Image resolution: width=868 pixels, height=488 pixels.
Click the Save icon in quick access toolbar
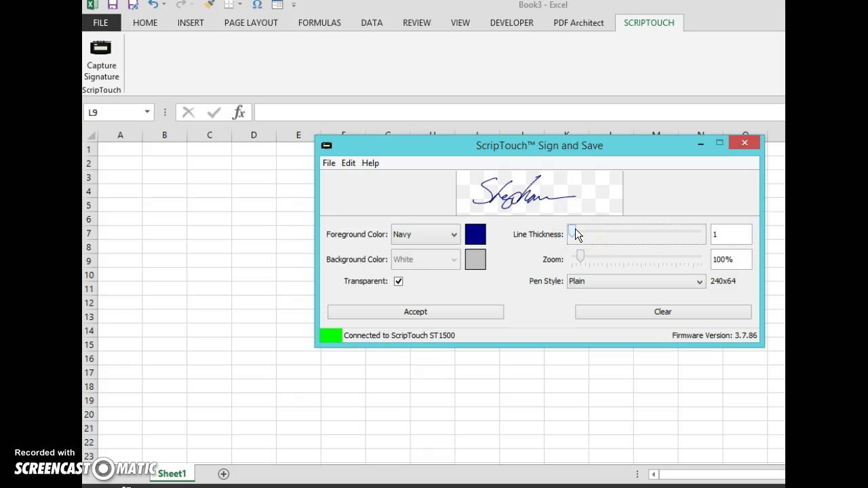[x=113, y=4]
